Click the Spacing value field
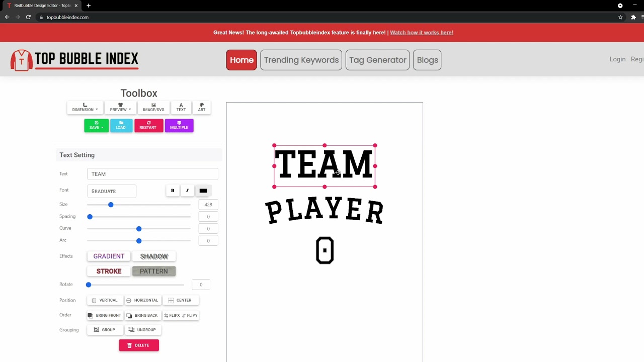The width and height of the screenshot is (644, 362). point(208,217)
